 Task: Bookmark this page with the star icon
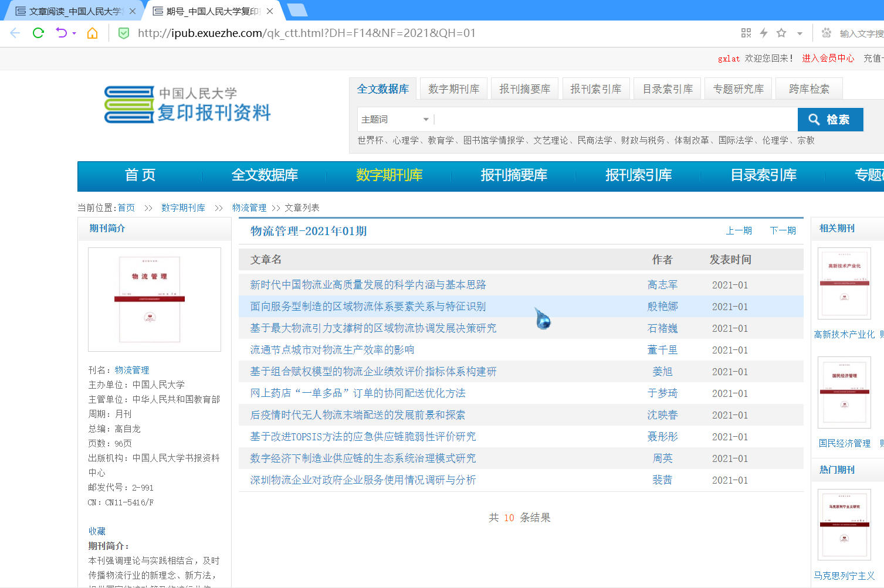(x=781, y=33)
